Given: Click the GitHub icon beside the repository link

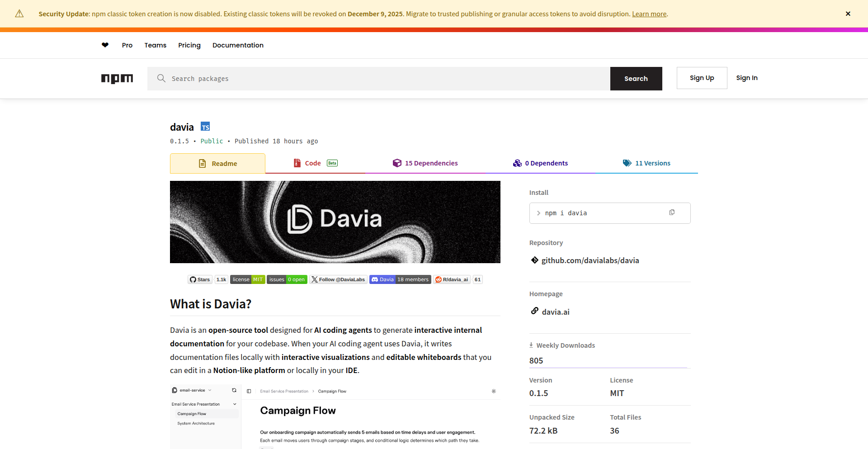Looking at the screenshot, I should 534,260.
